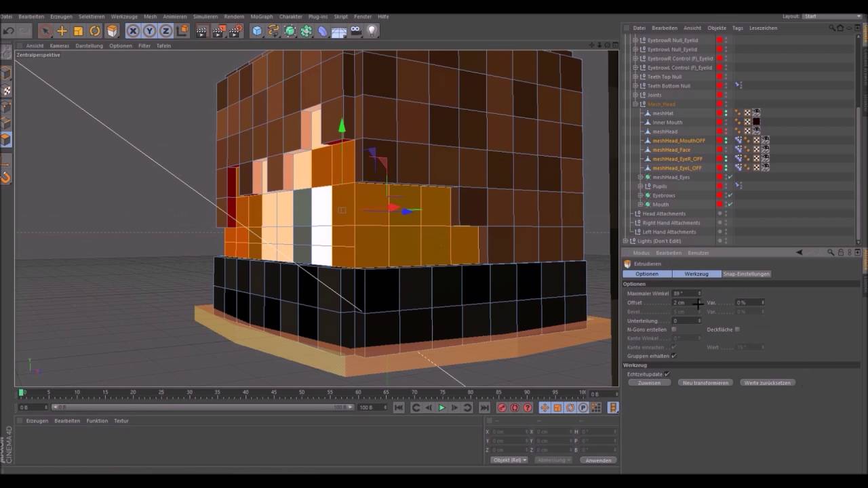Expand Teeth Top Null hierarchy
Viewport: 868px width, 488px height.
click(635, 77)
